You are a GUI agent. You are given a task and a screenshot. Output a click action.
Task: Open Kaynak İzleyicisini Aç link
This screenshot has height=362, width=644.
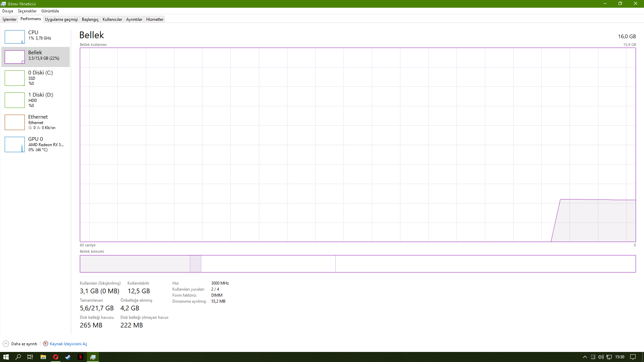(68, 344)
